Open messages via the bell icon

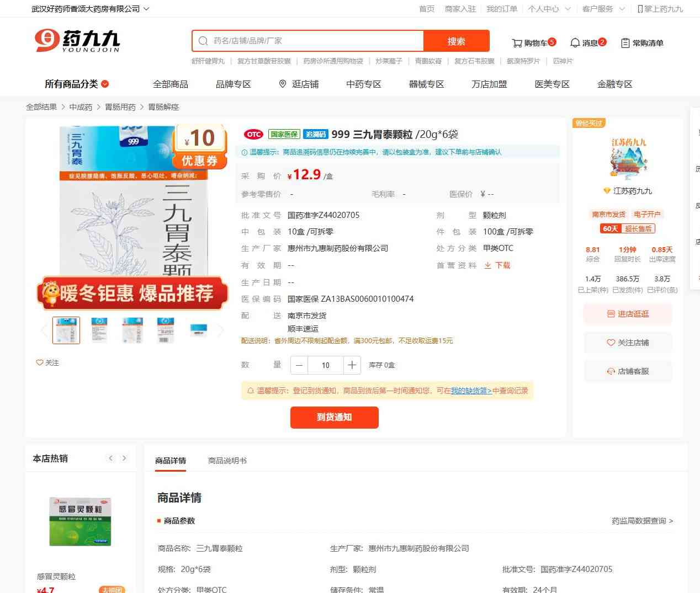[x=575, y=43]
